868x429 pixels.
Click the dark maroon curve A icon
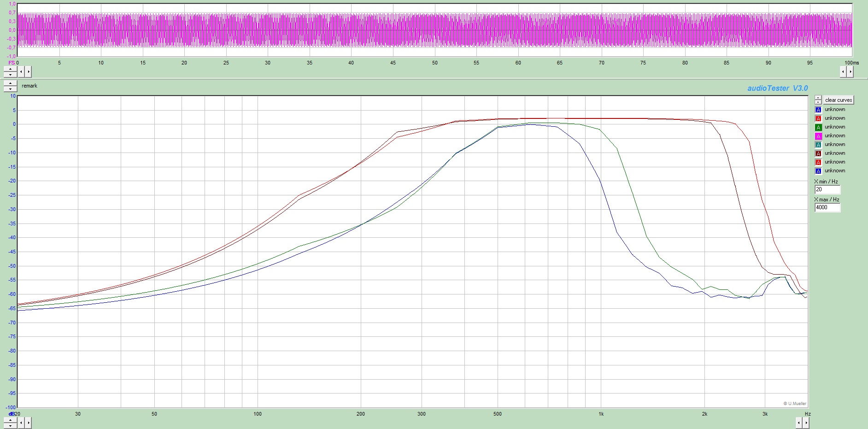[x=818, y=153]
